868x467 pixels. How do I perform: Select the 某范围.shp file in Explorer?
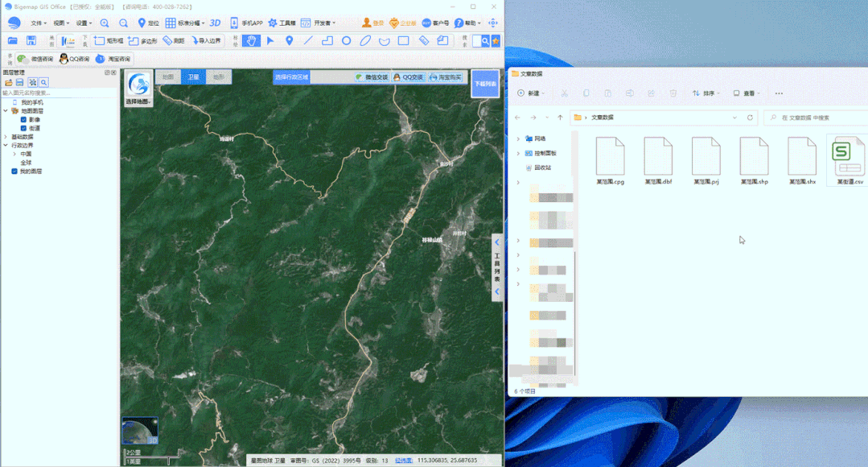(754, 161)
